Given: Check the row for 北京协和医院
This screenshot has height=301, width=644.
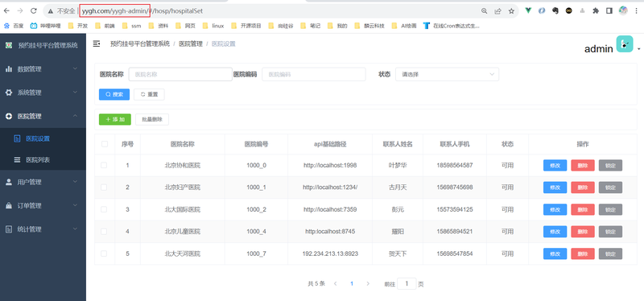Looking at the screenshot, I should click(x=104, y=165).
